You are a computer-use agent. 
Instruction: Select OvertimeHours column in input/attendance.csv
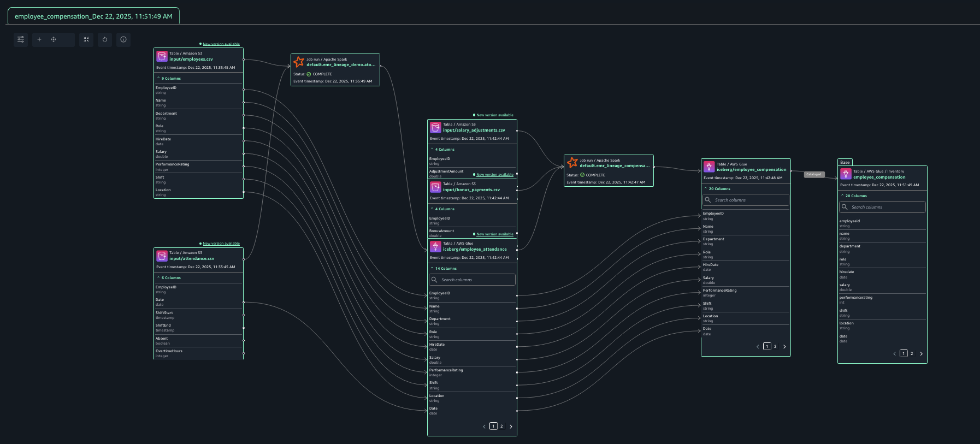tap(199, 353)
